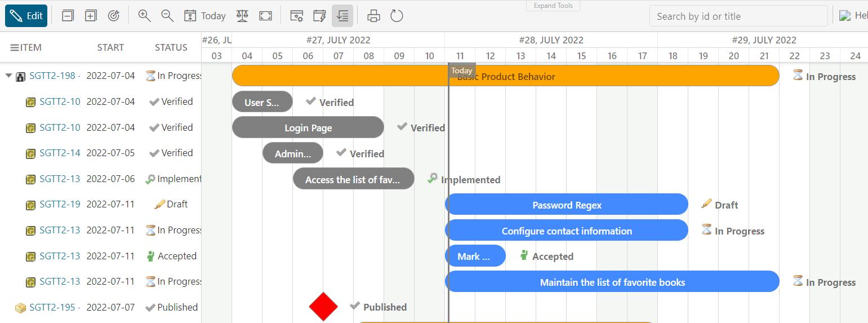Click the SGTT2-195 package icon
Image resolution: width=868 pixels, height=323 pixels.
point(20,308)
